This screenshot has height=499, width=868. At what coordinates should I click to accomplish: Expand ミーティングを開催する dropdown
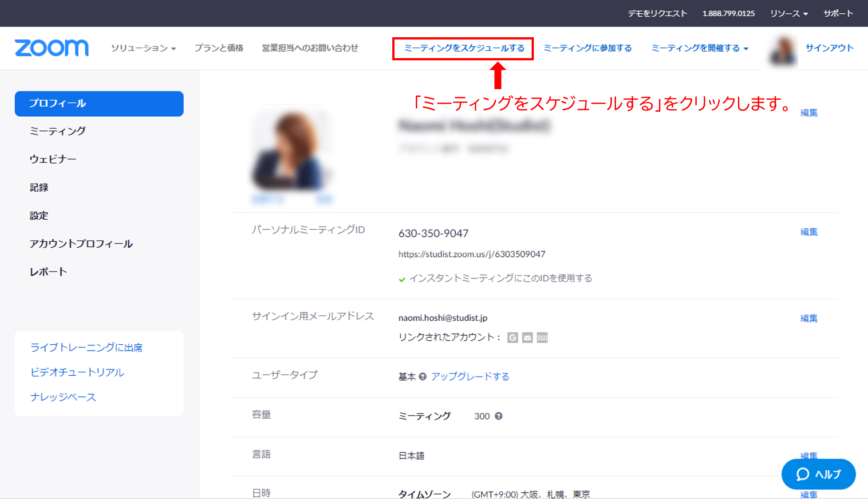point(700,48)
